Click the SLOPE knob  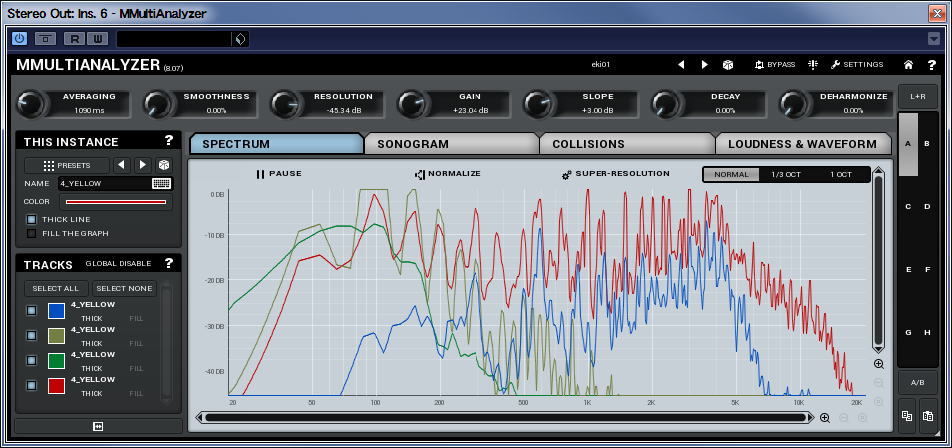point(539,104)
